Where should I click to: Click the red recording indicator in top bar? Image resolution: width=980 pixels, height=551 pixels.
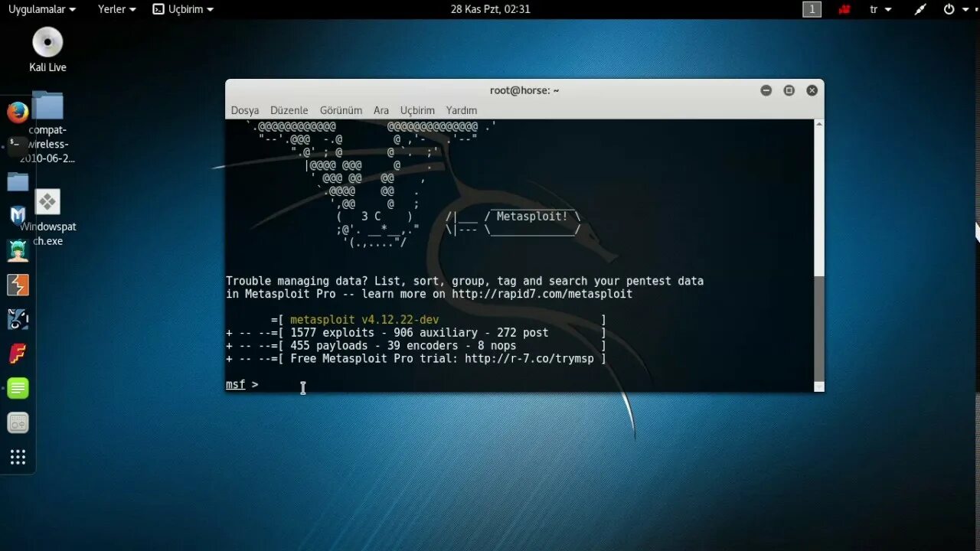point(844,9)
